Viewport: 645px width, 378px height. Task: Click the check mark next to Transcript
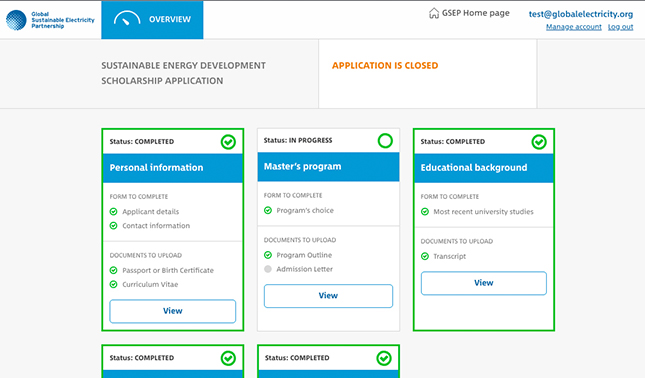[x=425, y=256]
